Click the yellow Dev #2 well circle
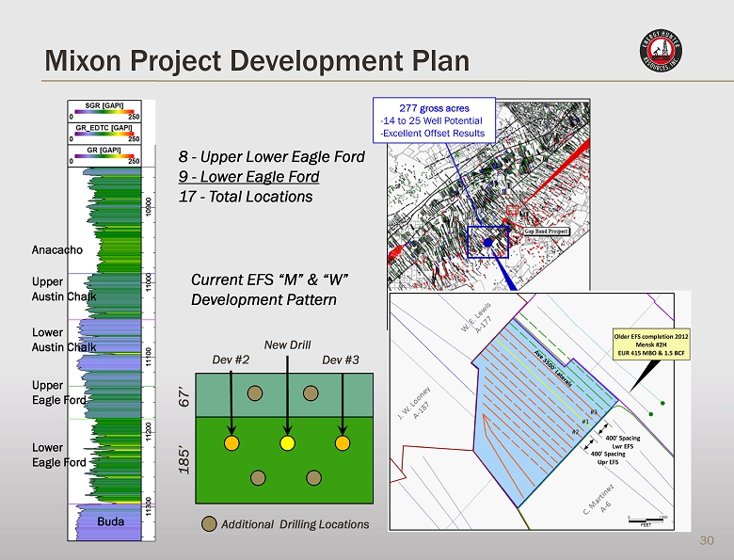The width and height of the screenshot is (734, 560). [x=231, y=441]
